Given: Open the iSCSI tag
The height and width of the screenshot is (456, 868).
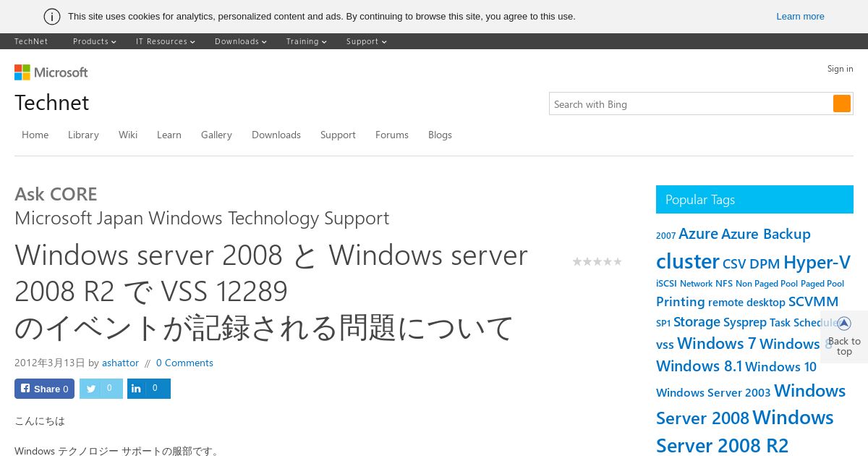Looking at the screenshot, I should (666, 284).
